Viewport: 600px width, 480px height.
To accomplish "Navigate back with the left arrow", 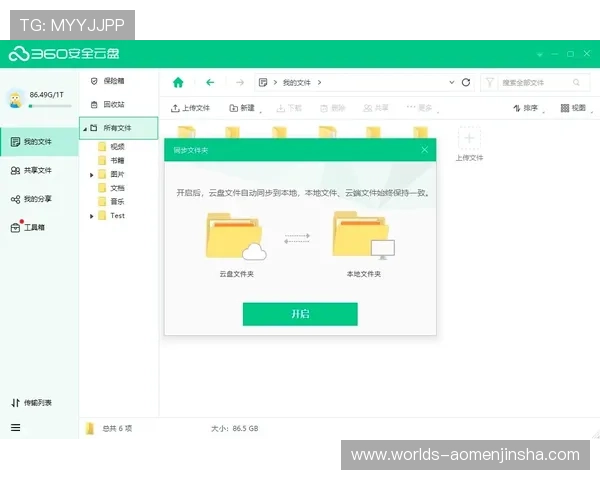I will click(210, 82).
